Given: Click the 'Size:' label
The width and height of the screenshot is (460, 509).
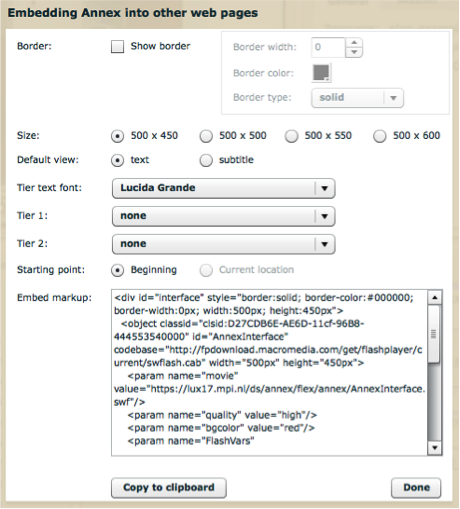Looking at the screenshot, I should (28, 136).
